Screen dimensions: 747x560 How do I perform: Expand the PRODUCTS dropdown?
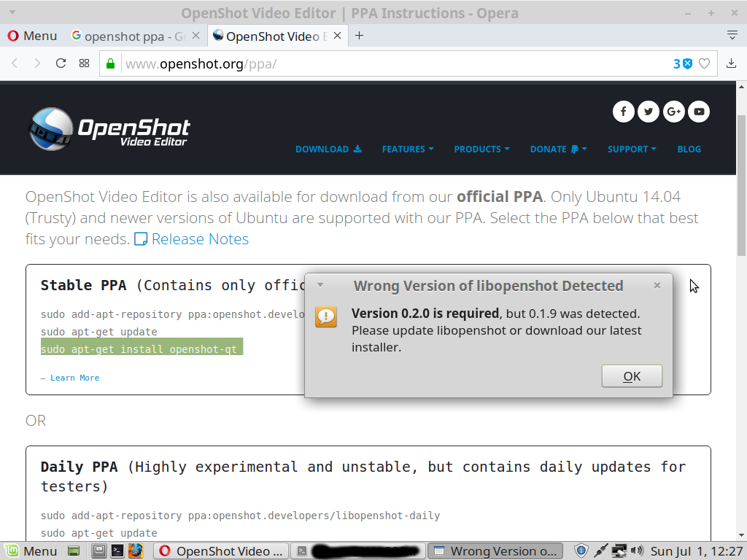[x=481, y=149]
